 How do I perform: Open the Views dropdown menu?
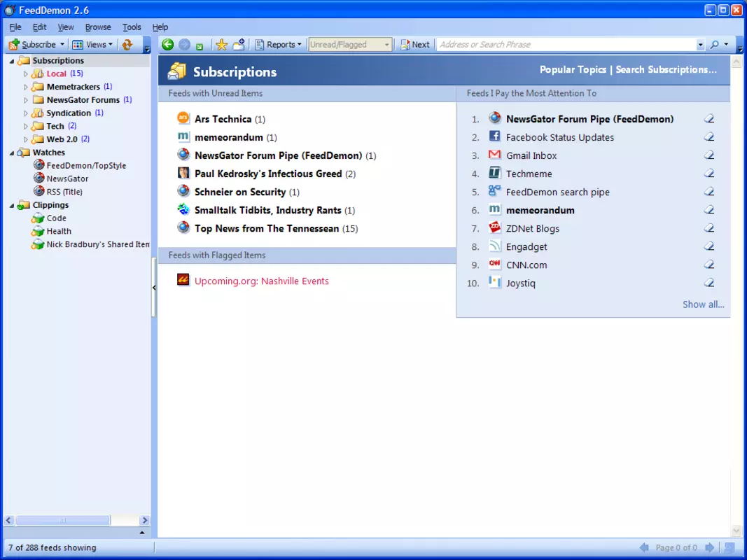pyautogui.click(x=93, y=44)
